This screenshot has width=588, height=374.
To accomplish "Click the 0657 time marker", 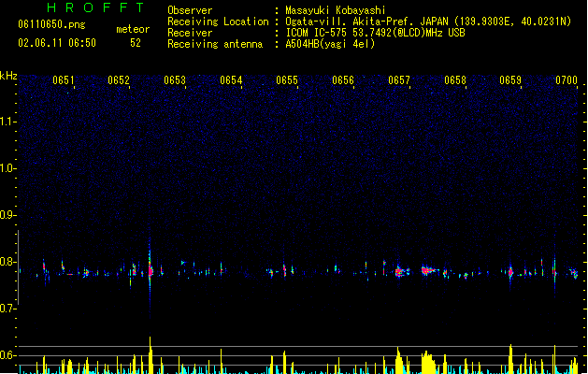I will (x=399, y=80).
